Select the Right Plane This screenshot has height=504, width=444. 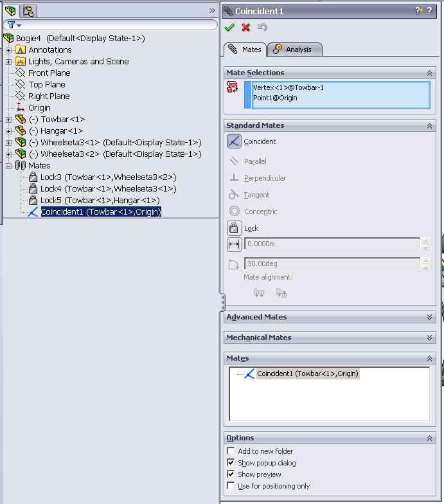click(x=49, y=96)
